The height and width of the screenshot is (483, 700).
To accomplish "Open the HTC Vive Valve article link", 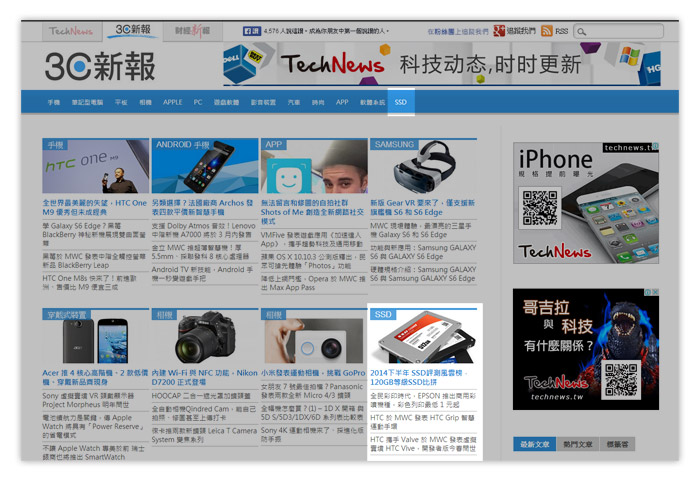I will [x=423, y=444].
